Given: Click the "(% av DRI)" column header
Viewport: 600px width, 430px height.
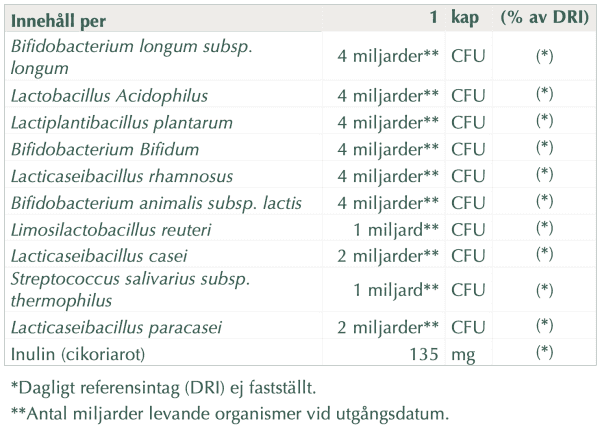Looking at the screenshot, I should (x=544, y=19).
